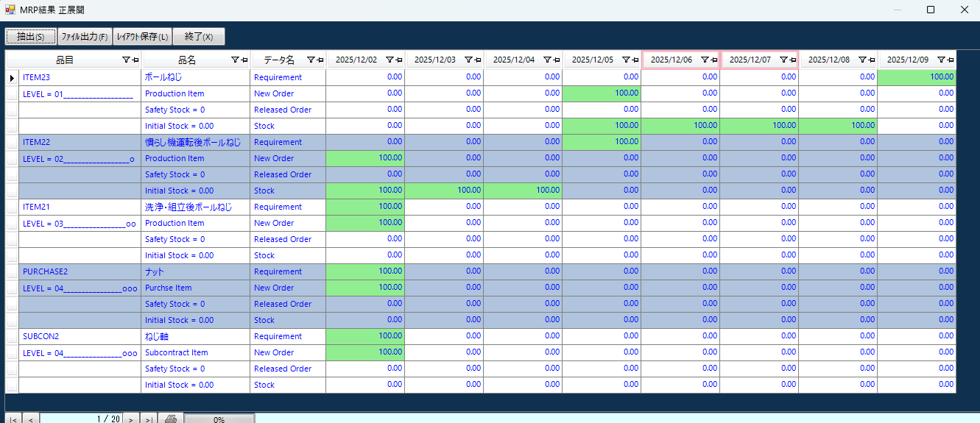This screenshot has height=423, width=980.
Task: Click the 終了(X) button
Action: point(199,37)
